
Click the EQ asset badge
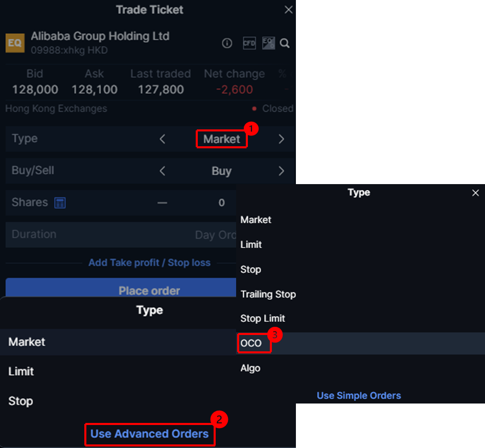15,43
